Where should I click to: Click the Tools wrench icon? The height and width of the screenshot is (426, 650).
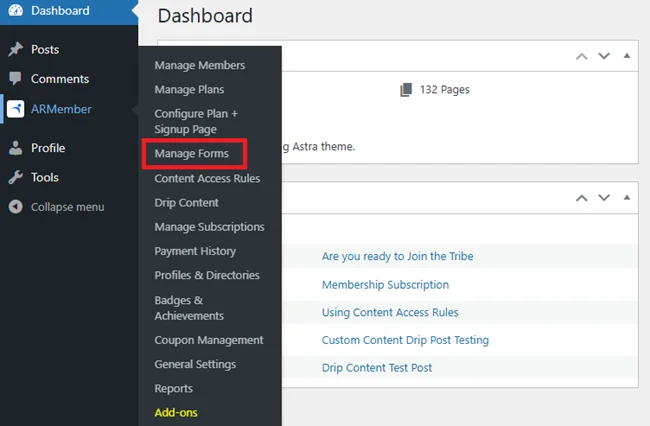(16, 177)
